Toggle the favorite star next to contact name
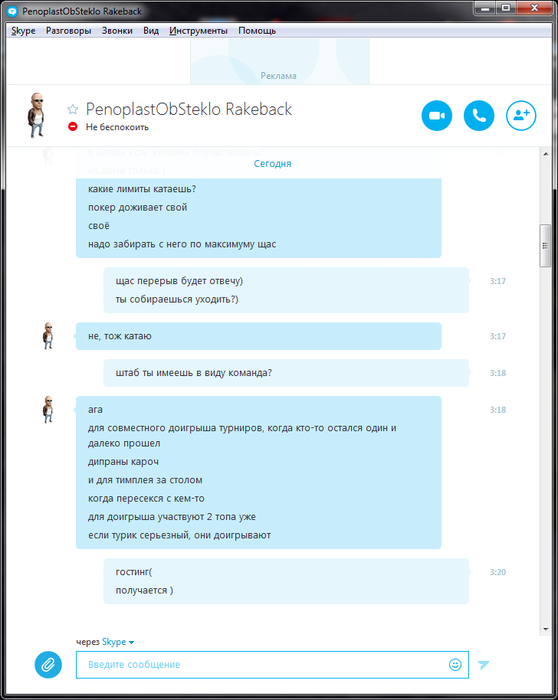This screenshot has height=700, width=558. [x=73, y=109]
